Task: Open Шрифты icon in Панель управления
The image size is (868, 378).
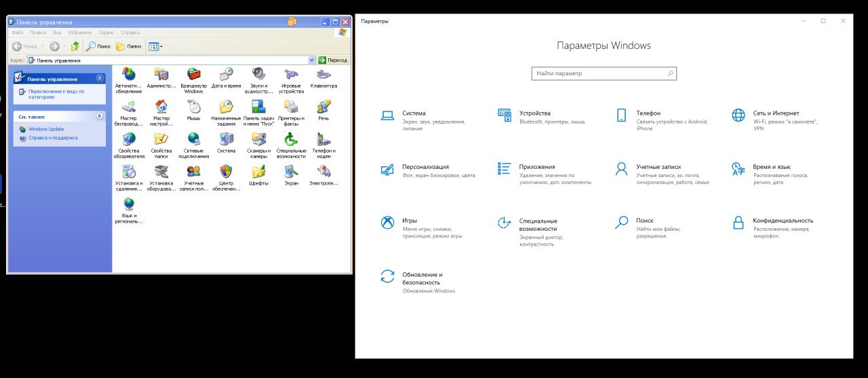Action: tap(258, 171)
